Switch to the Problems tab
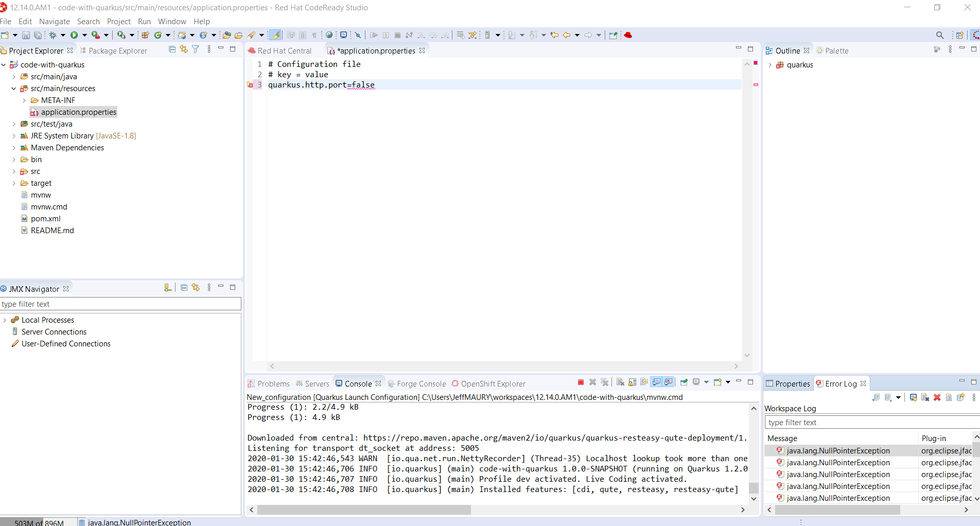Image resolution: width=980 pixels, height=526 pixels. [x=269, y=384]
